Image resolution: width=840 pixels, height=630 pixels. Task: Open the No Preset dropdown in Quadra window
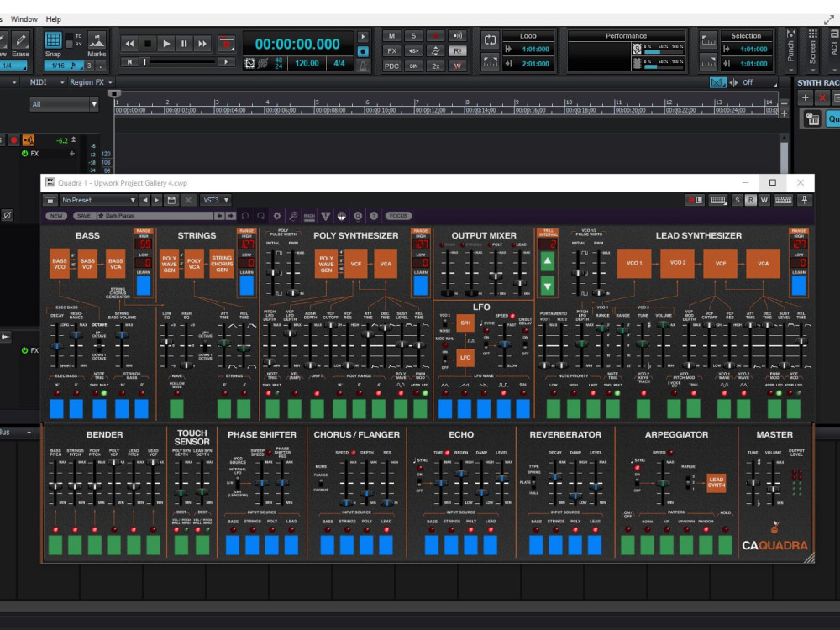coord(98,200)
